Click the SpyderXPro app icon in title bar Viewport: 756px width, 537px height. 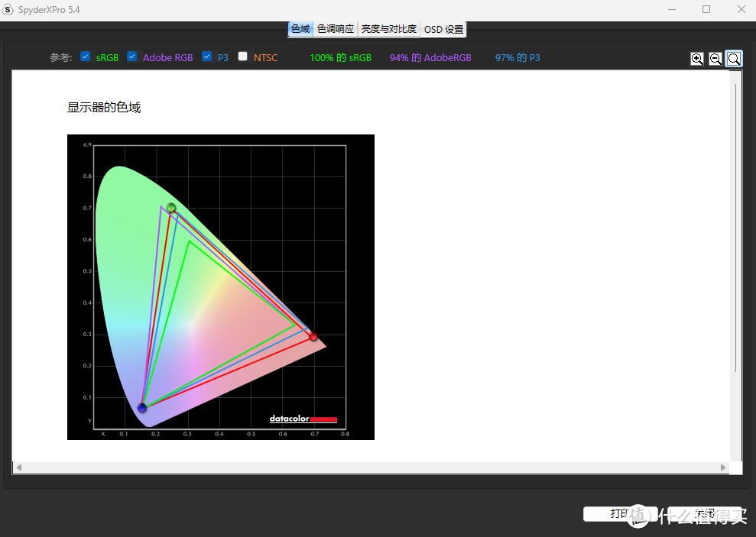pyautogui.click(x=8, y=10)
